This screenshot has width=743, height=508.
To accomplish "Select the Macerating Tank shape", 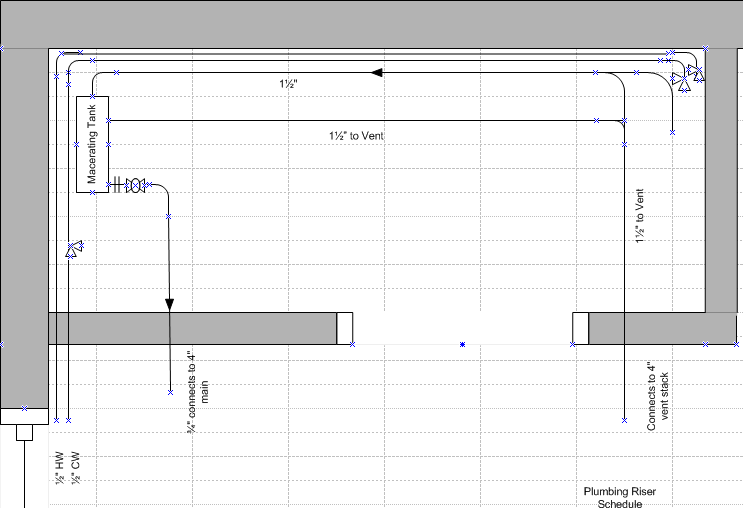I will [x=92, y=144].
